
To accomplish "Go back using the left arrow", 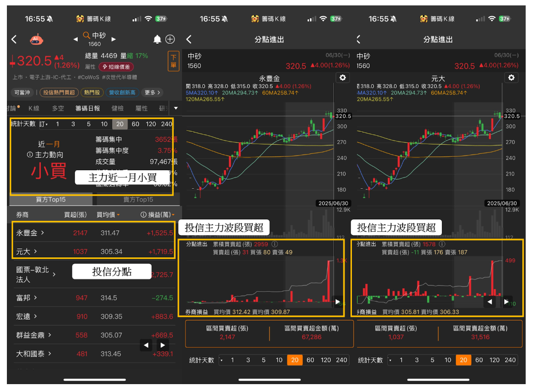I will tap(13, 39).
